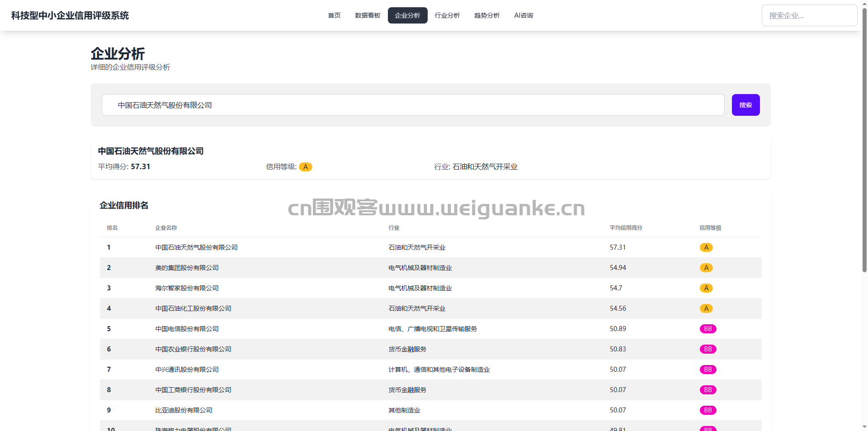Click the system title 科技型中小企业信用评级系统

70,15
